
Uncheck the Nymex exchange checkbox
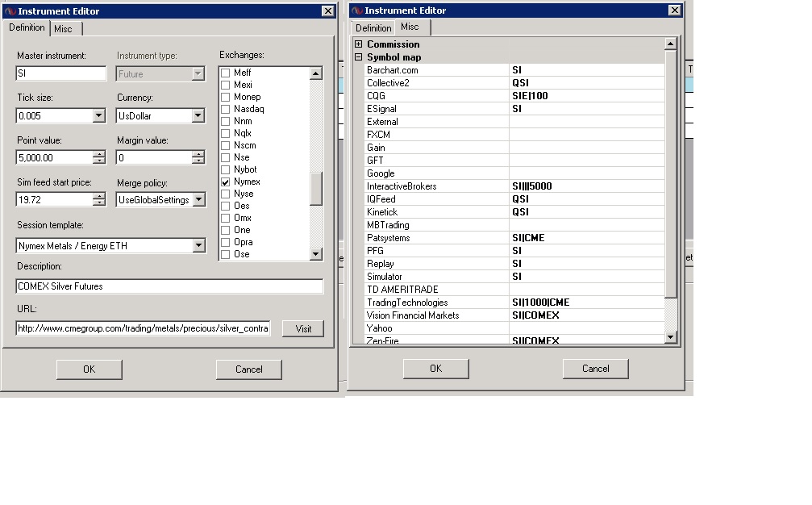coord(225,182)
